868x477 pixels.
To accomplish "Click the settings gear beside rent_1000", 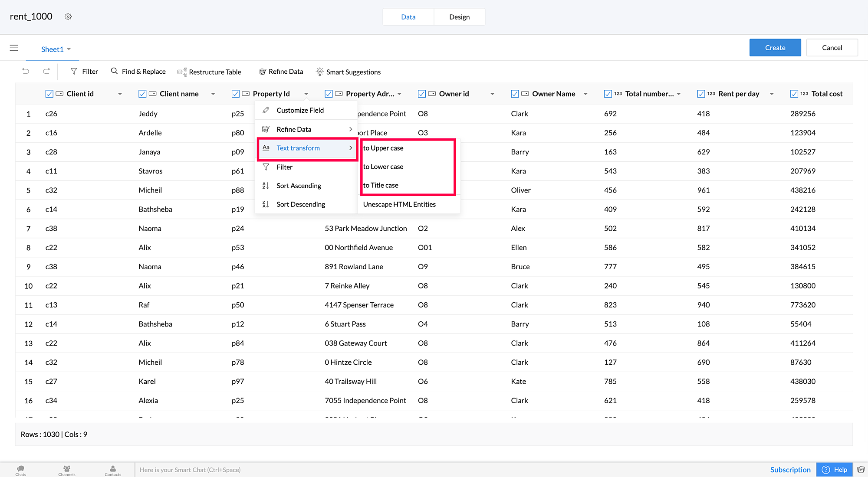I will click(x=68, y=16).
